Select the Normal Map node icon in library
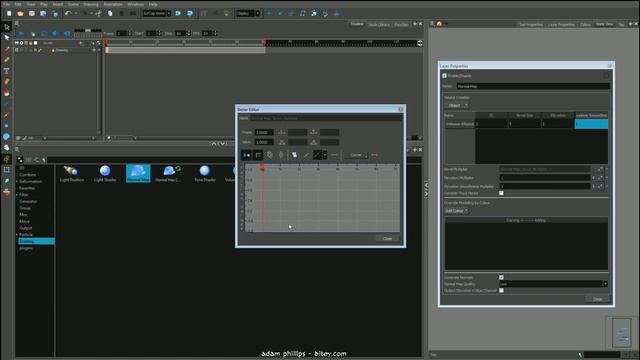 click(138, 173)
